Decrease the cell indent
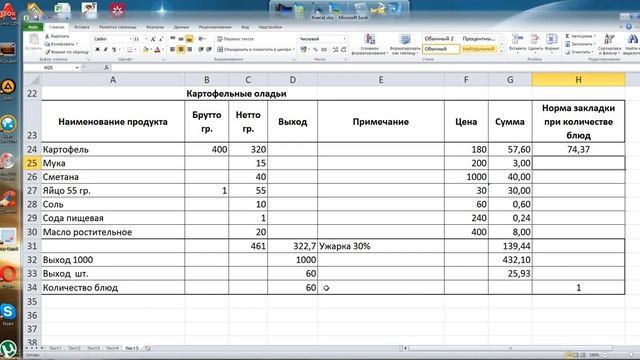This screenshot has width=640, height=360. 201,49
